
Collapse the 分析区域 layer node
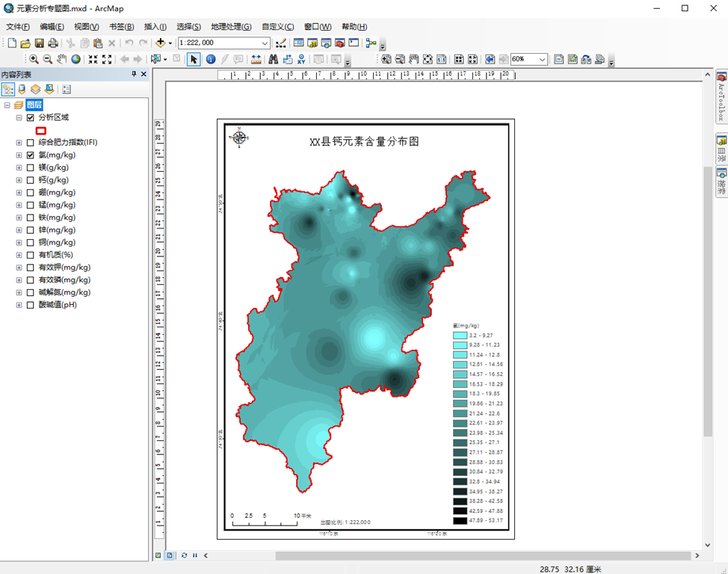(19, 117)
